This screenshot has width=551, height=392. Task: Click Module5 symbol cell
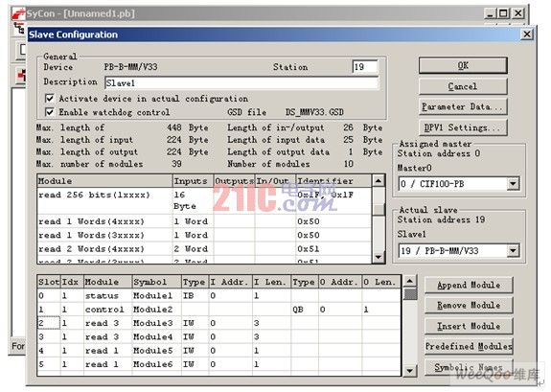[156, 351]
